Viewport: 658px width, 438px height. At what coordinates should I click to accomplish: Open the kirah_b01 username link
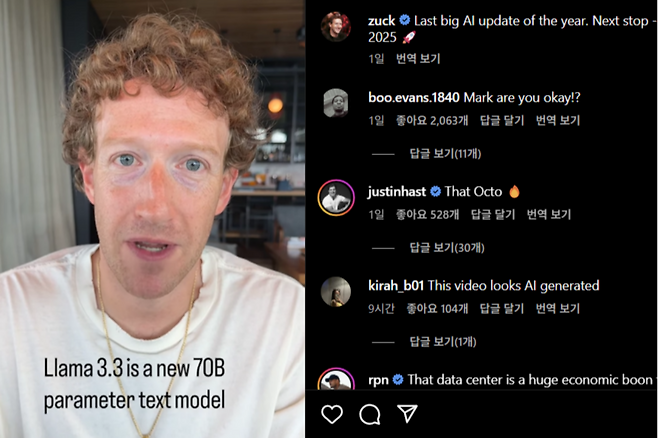(x=396, y=286)
